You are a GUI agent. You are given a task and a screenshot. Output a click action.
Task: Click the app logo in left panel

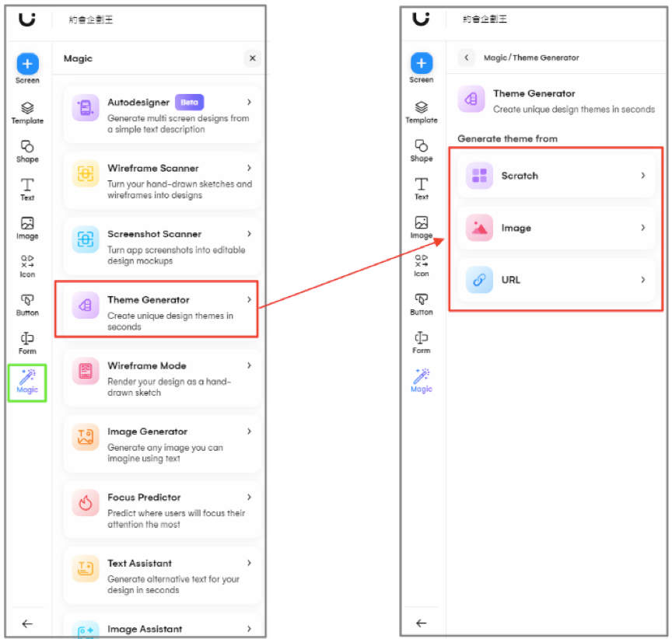tap(27, 19)
